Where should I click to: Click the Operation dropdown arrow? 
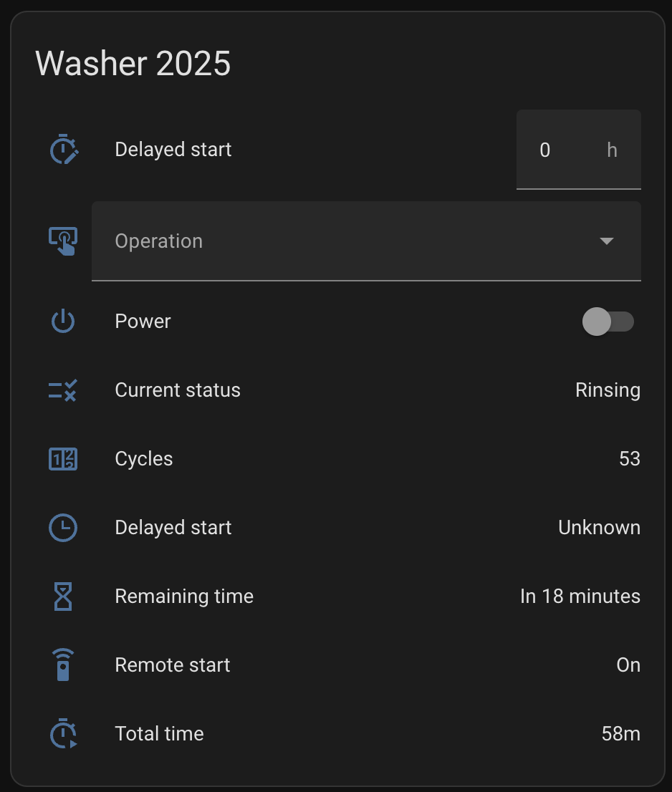[606, 241]
